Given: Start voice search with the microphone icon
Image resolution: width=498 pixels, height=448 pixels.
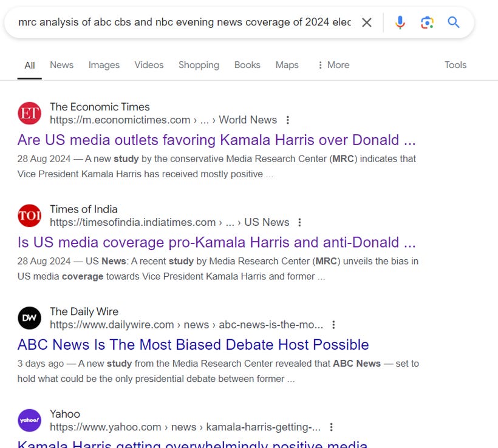Looking at the screenshot, I should coord(400,22).
